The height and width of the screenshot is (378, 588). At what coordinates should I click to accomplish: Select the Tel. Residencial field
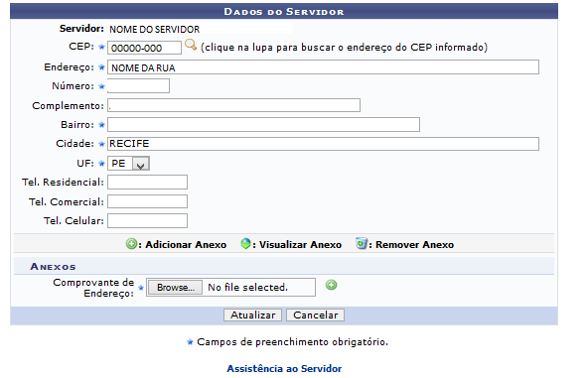coord(147,183)
